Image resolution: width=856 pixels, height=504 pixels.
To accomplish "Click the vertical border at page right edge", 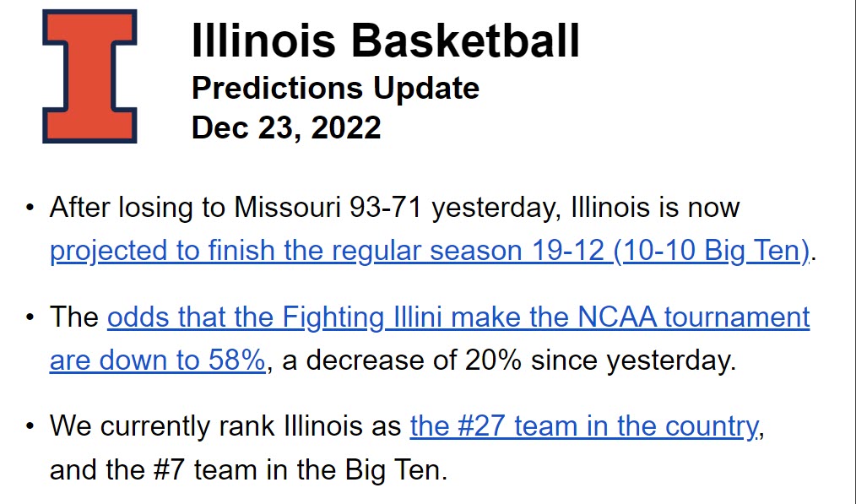I will coord(854,252).
